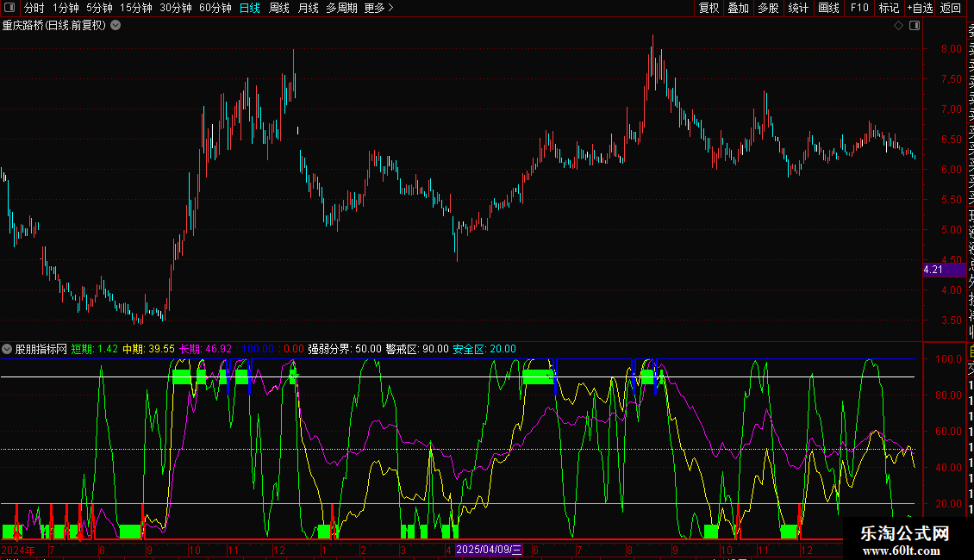This screenshot has width=974, height=560.
Task: Click the 警戒区: 90.00 label
Action: 417,349
